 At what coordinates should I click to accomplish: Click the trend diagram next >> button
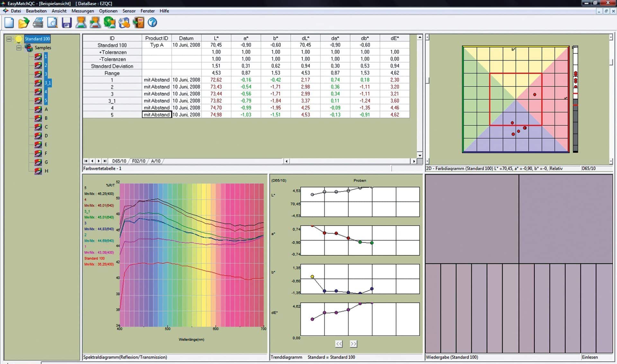tap(353, 344)
